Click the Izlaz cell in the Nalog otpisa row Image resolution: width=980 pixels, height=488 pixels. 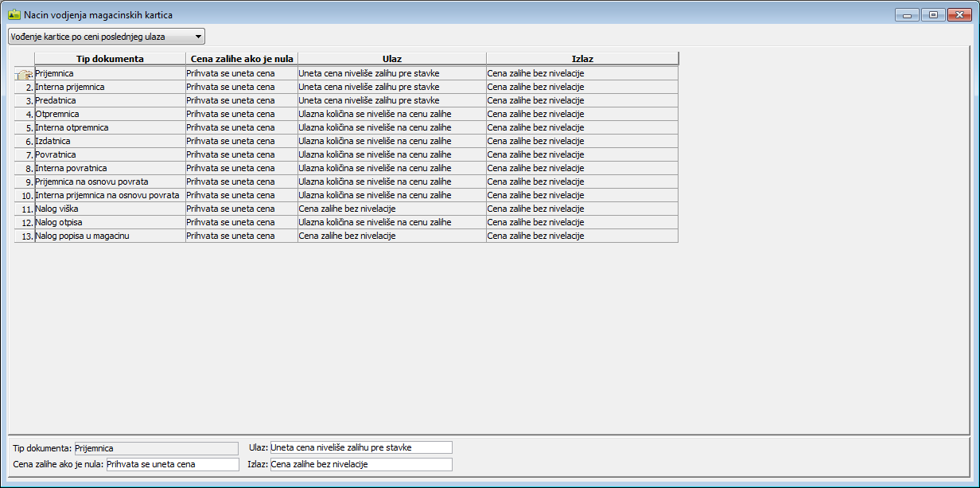582,222
